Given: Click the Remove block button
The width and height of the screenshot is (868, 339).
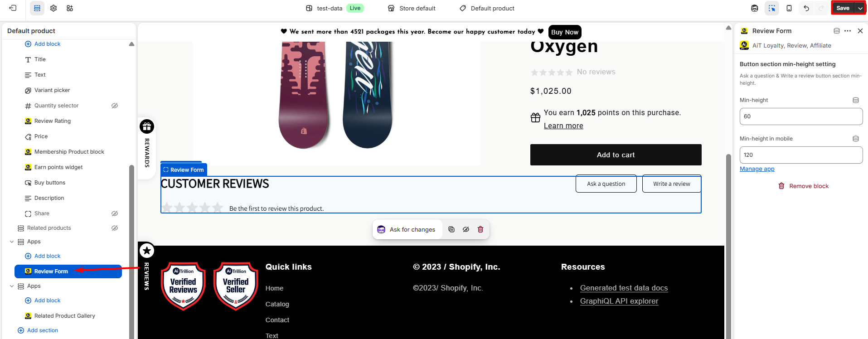Looking at the screenshot, I should [x=803, y=186].
